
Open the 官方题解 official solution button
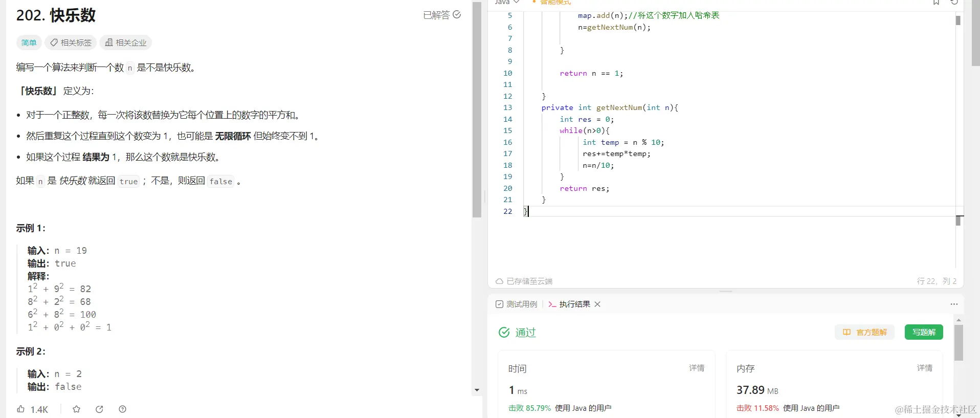pos(865,332)
